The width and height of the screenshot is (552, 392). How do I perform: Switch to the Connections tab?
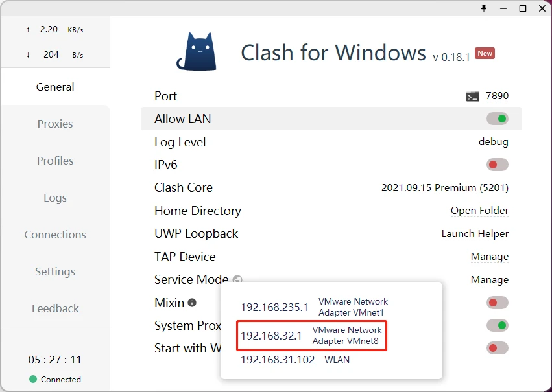[55, 235]
